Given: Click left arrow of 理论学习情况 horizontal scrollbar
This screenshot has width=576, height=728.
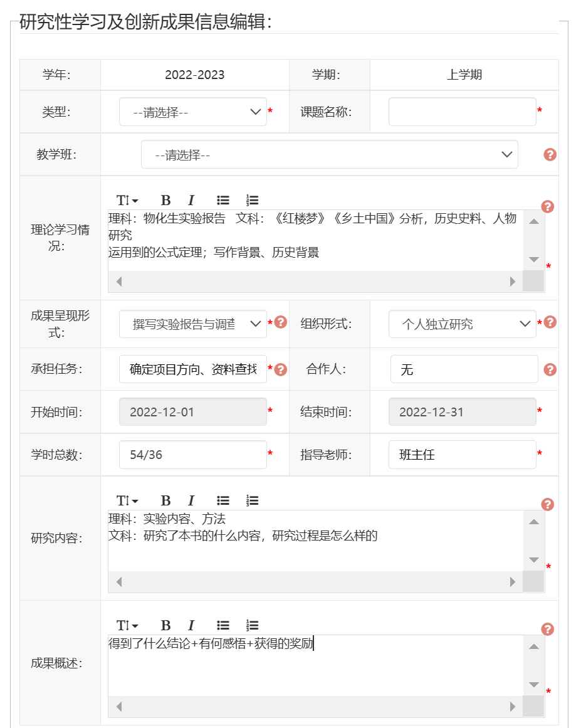Looking at the screenshot, I should pyautogui.click(x=119, y=282).
